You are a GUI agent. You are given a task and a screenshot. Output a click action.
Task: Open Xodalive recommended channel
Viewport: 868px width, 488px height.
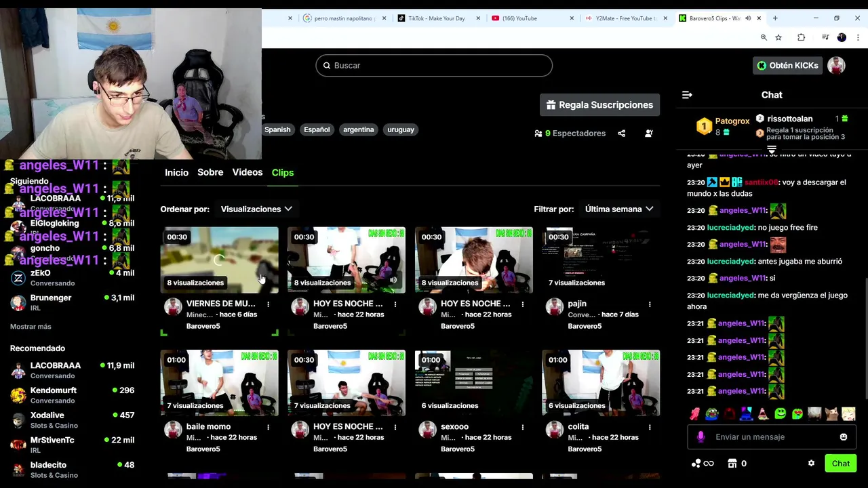click(x=72, y=420)
